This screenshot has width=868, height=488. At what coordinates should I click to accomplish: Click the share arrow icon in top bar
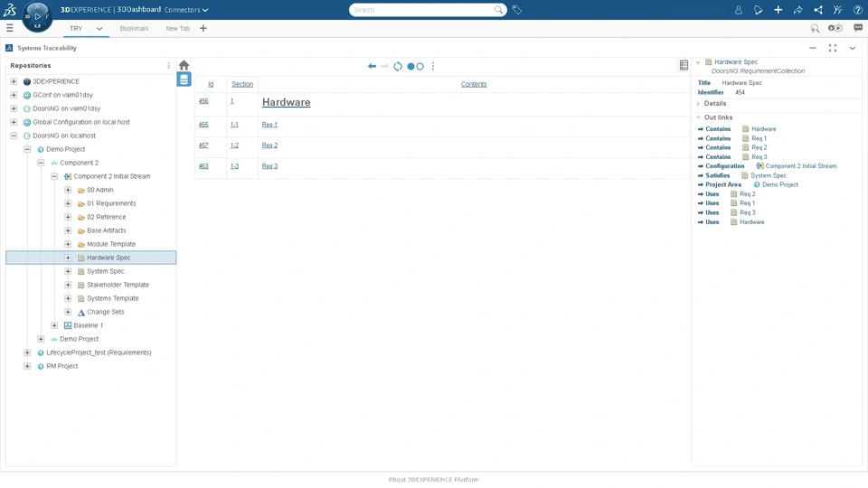[x=797, y=10]
